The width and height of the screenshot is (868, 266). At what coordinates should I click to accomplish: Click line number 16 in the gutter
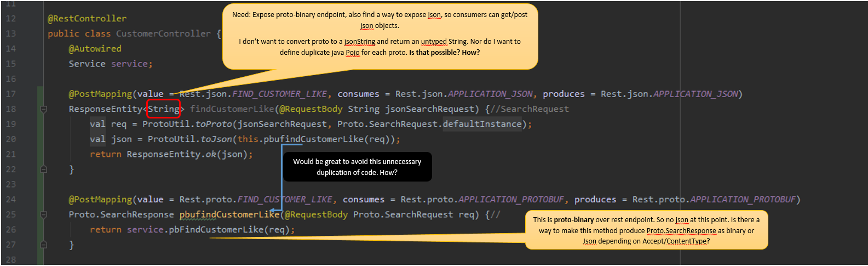[x=11, y=79]
